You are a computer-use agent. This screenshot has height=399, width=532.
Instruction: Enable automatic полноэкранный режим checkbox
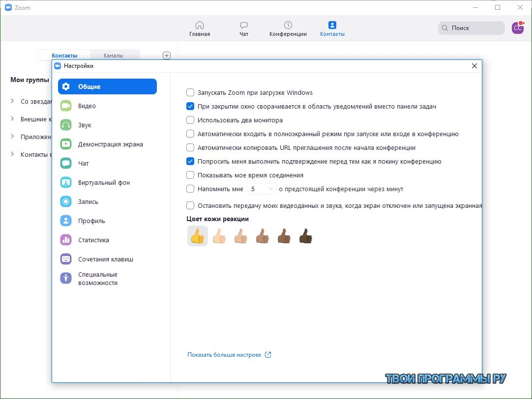click(190, 134)
